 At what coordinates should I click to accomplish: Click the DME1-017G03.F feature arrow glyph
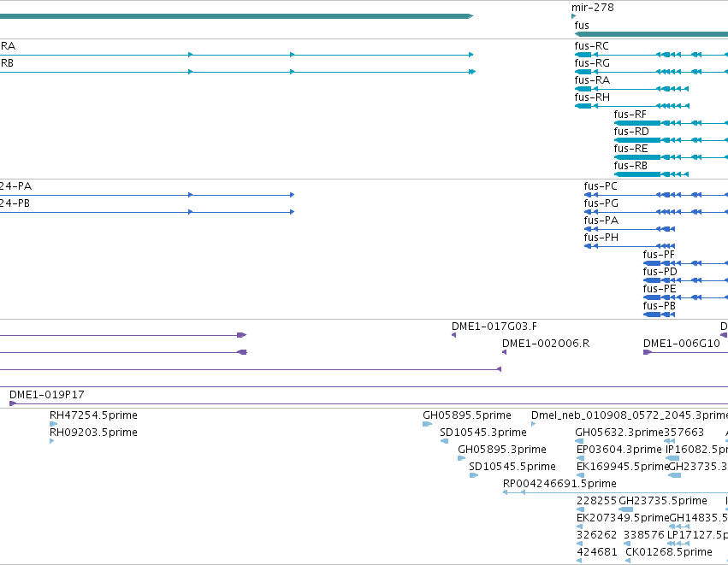453,335
